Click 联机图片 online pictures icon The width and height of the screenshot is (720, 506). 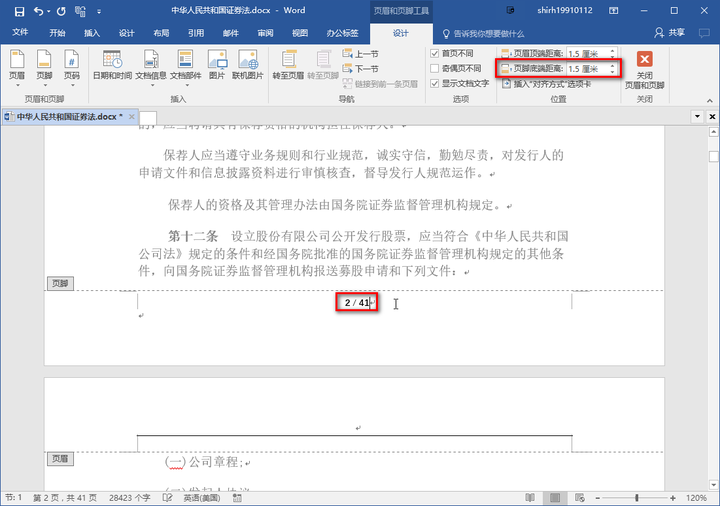pyautogui.click(x=248, y=65)
